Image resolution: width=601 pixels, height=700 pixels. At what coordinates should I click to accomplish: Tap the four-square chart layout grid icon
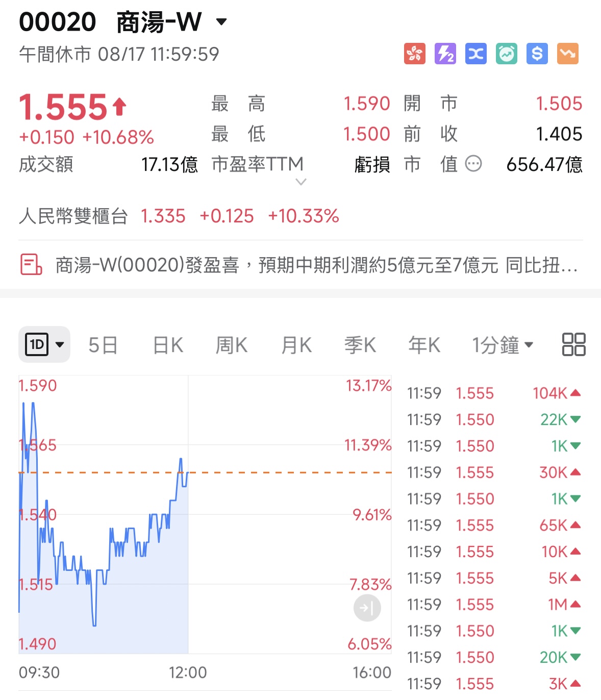tap(573, 344)
